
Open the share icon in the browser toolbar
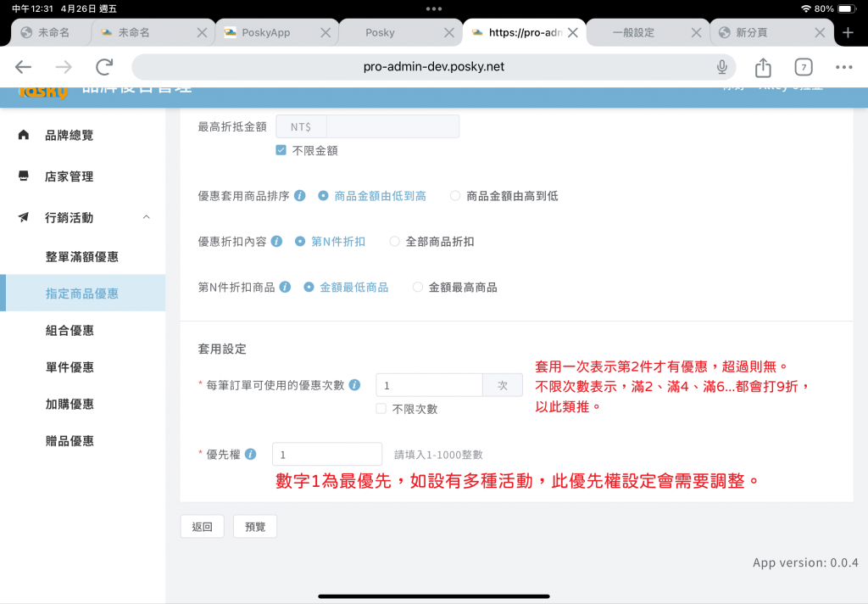tap(763, 67)
